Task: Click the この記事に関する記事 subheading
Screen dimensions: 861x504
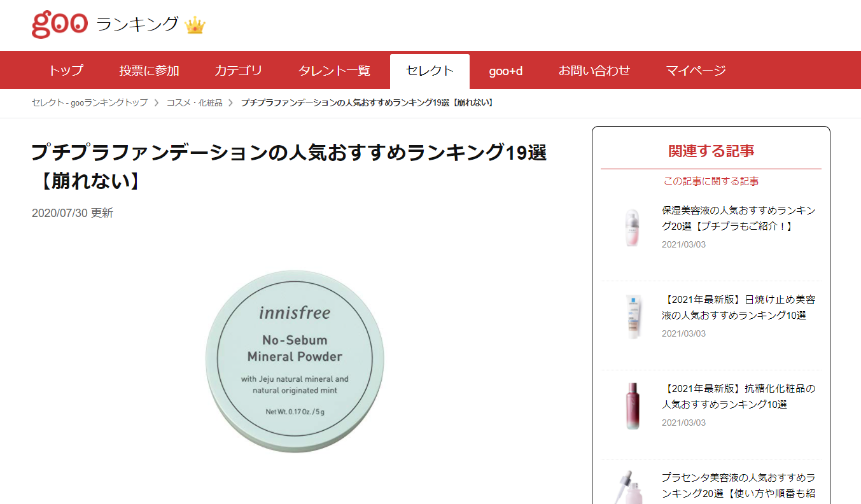Action: [711, 181]
